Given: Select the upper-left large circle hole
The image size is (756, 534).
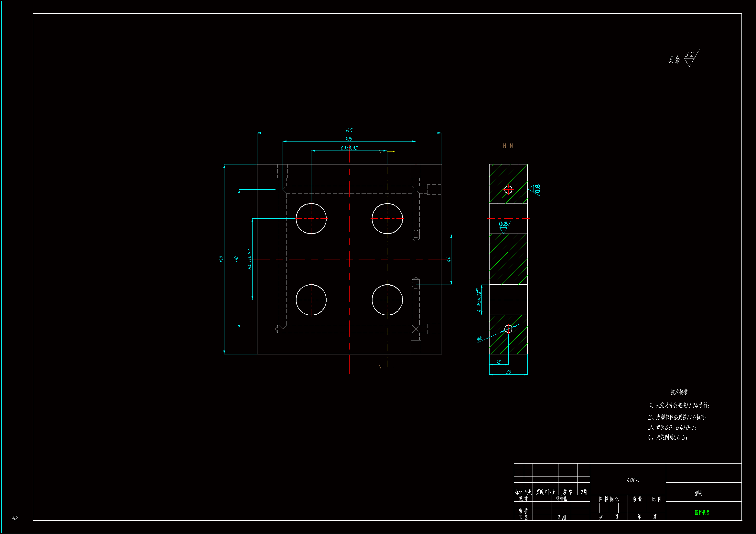Looking at the screenshot, I should click(311, 218).
